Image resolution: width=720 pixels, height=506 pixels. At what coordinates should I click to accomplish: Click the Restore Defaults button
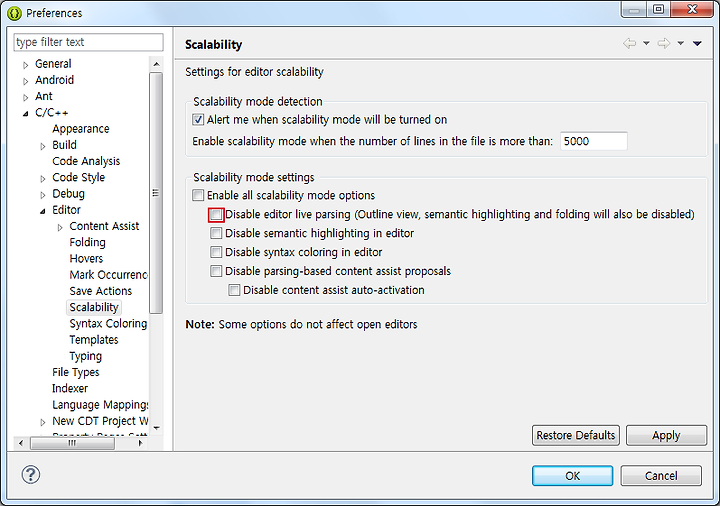coord(576,435)
